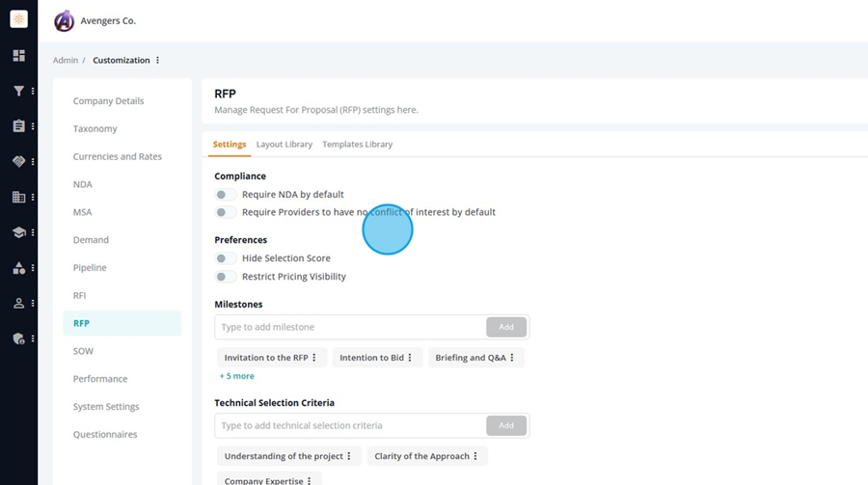The image size is (868, 485).
Task: Open Clarity of the Approach options menu
Action: (475, 456)
